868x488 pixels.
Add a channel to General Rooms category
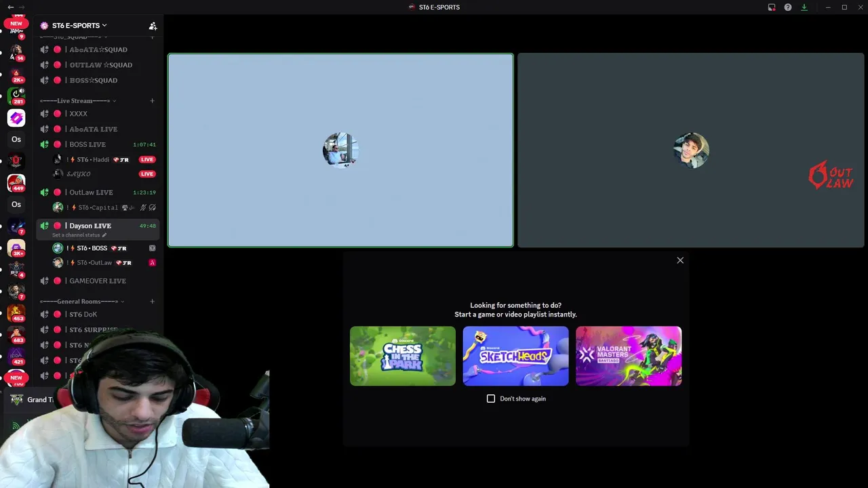point(152,302)
